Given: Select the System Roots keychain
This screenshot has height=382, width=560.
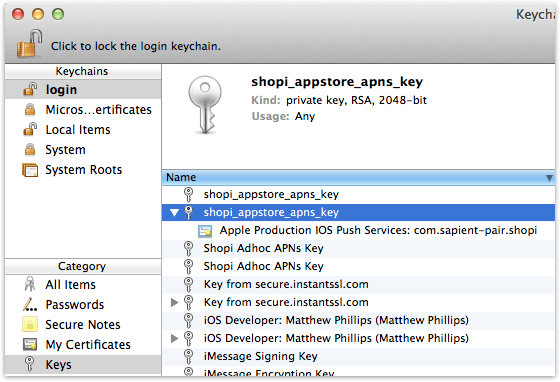Looking at the screenshot, I should [83, 170].
